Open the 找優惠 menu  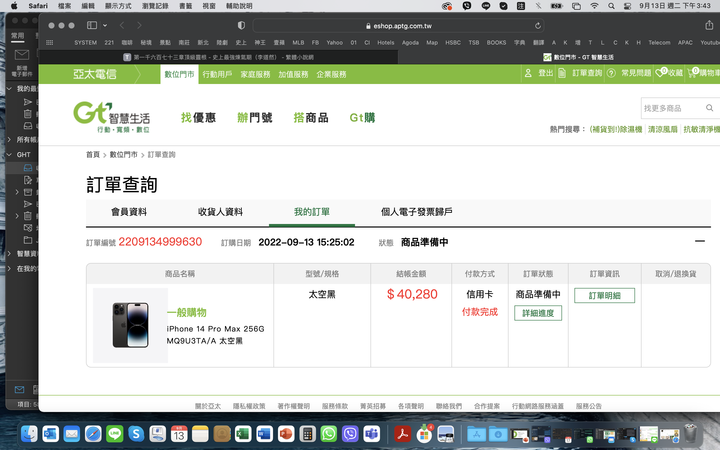pos(198,118)
